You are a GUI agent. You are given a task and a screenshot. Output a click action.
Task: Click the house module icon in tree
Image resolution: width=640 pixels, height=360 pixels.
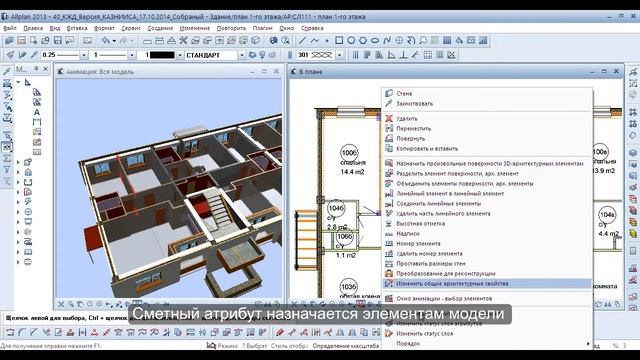[x=28, y=172]
